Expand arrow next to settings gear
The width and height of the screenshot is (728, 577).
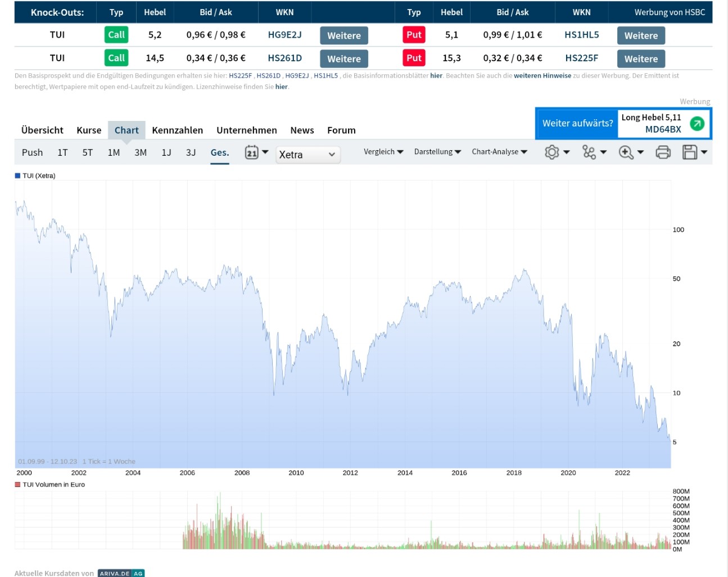pos(566,152)
